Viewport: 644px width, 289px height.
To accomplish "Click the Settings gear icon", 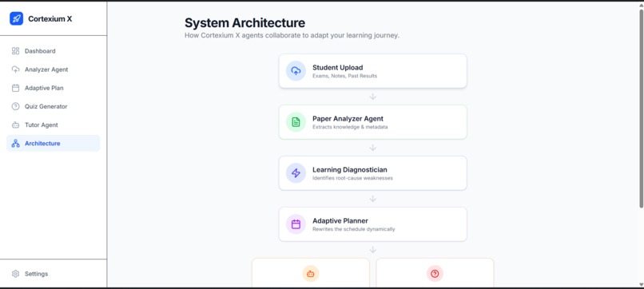I will pyautogui.click(x=16, y=274).
